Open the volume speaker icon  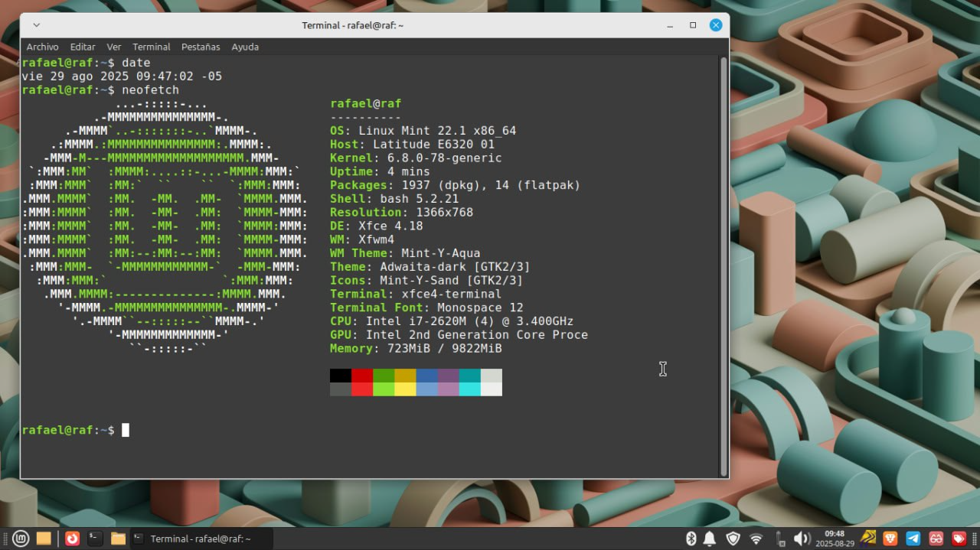pyautogui.click(x=802, y=539)
